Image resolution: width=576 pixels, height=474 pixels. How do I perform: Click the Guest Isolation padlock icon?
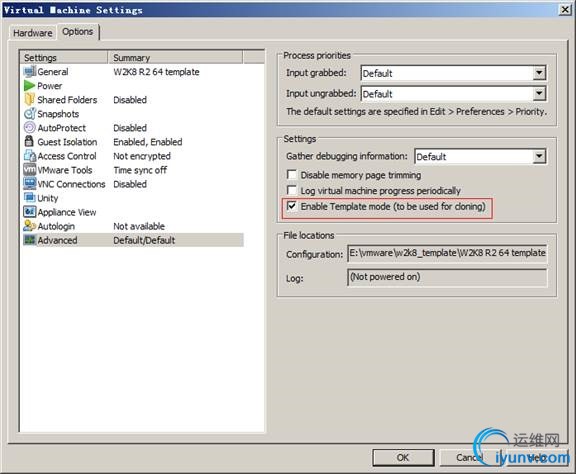[x=29, y=141]
